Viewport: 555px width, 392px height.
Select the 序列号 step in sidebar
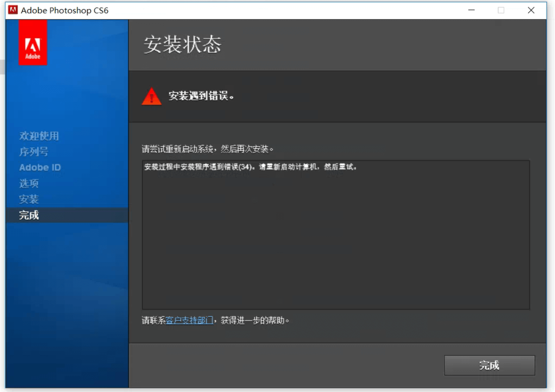pos(34,152)
